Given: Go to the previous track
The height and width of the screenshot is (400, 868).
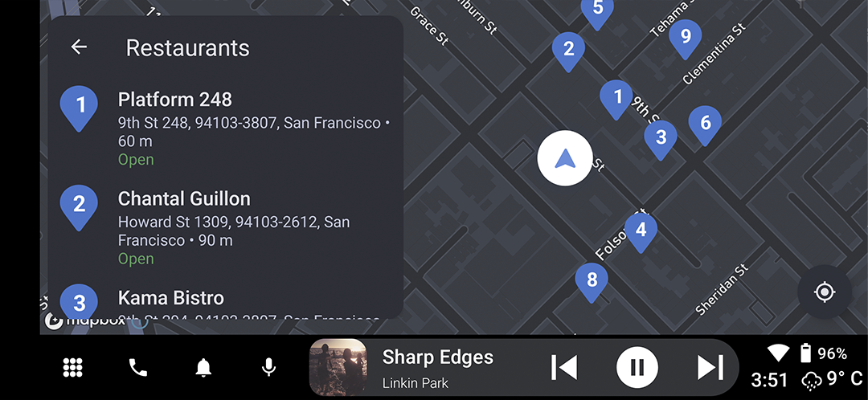Looking at the screenshot, I should tap(564, 367).
